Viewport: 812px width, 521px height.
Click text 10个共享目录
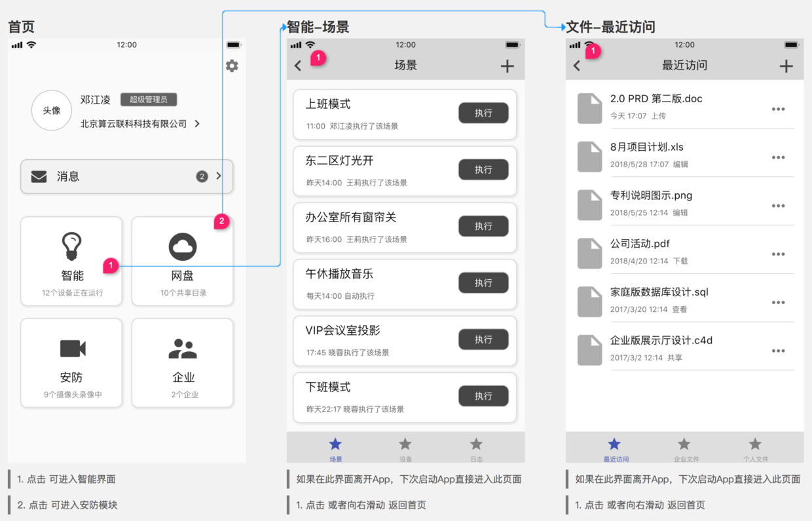coord(183,293)
